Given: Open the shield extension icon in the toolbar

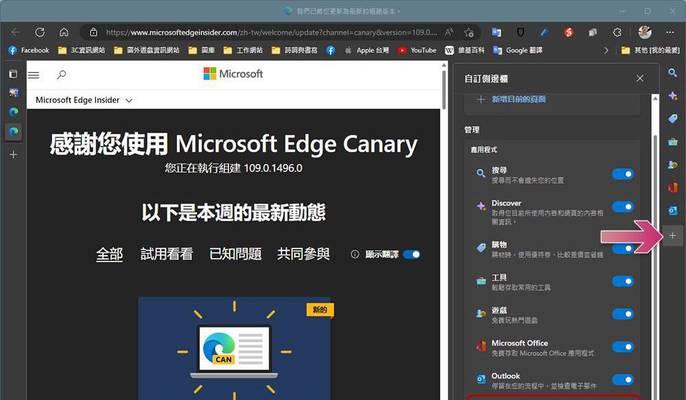Looking at the screenshot, I should point(521,32).
